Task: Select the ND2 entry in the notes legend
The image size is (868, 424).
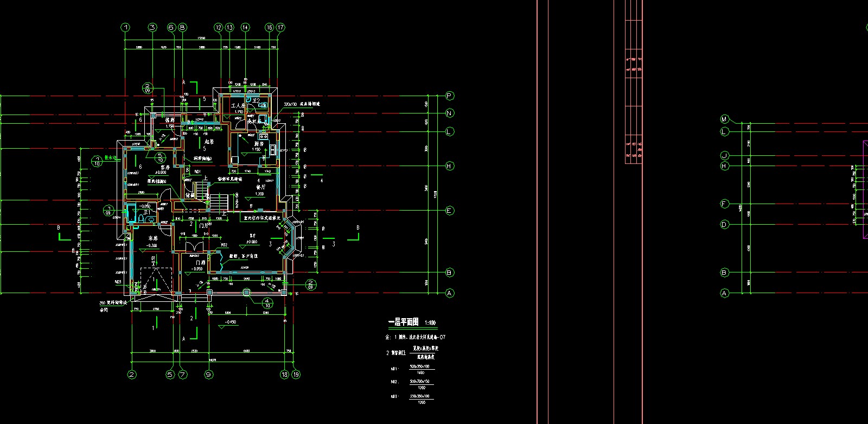Action: (x=394, y=382)
